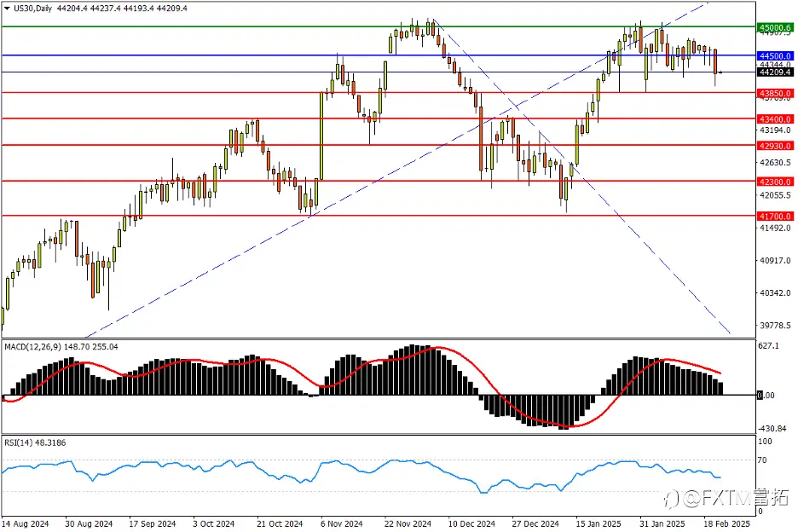
Task: Select the black 44209.4 current price label
Action: 775,72
